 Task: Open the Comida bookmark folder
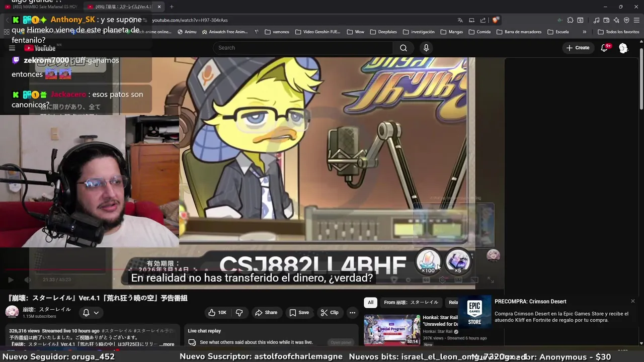pyautogui.click(x=479, y=32)
